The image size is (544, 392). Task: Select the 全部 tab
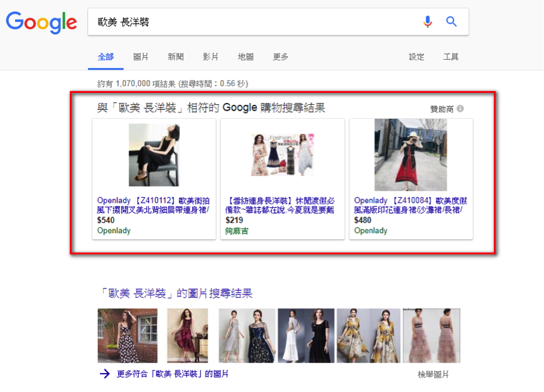[106, 57]
